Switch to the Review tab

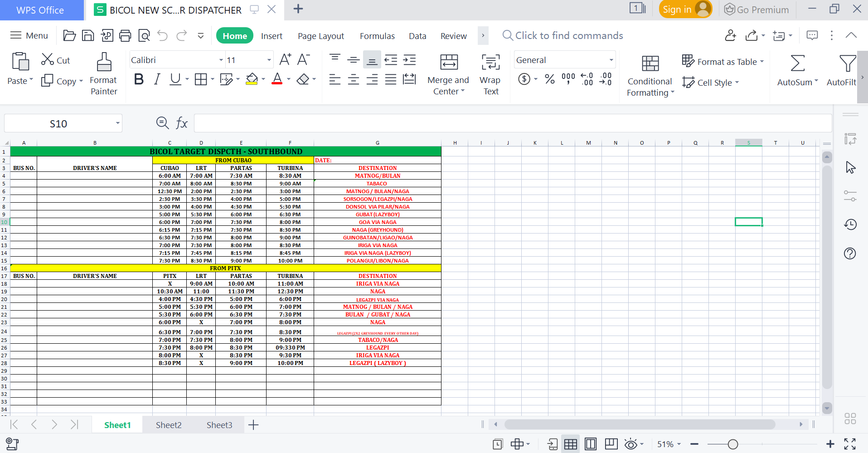[x=453, y=36]
